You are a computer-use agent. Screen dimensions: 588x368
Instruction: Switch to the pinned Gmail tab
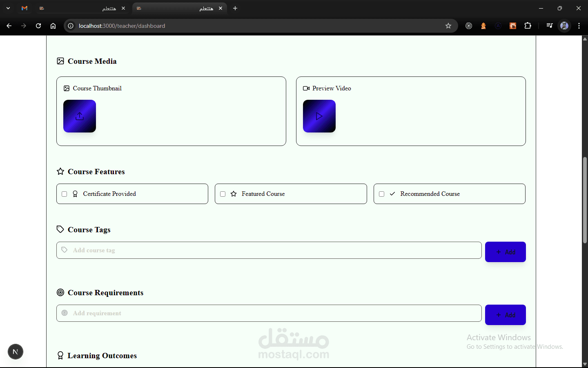coord(24,8)
